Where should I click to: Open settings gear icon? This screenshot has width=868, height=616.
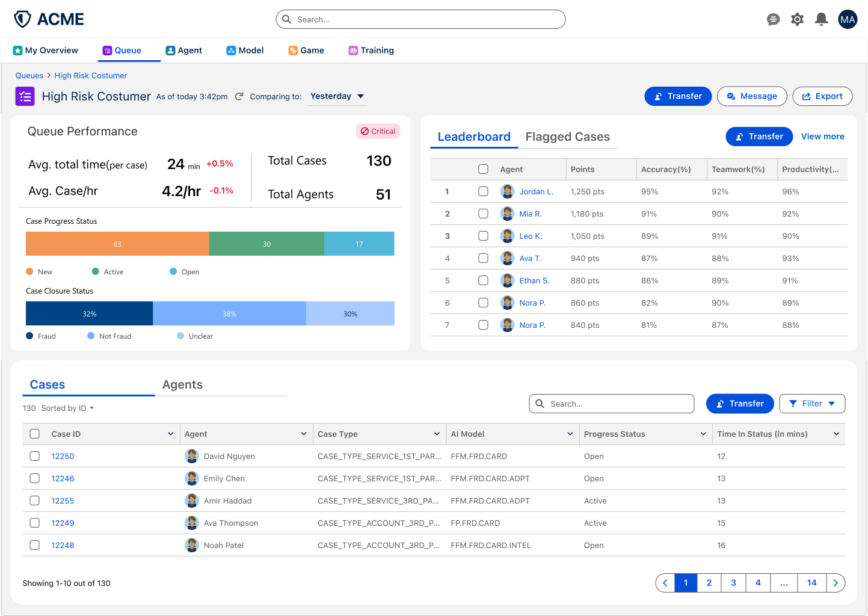(797, 19)
